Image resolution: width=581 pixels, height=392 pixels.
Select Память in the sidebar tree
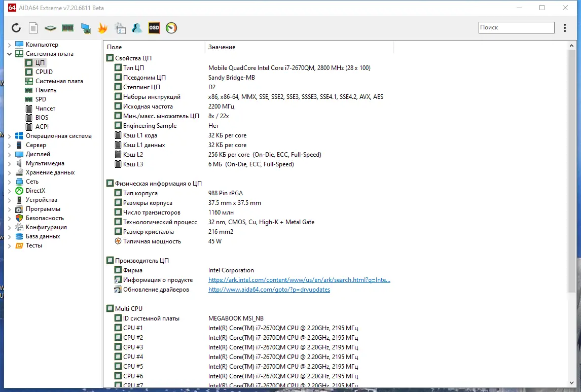(46, 90)
